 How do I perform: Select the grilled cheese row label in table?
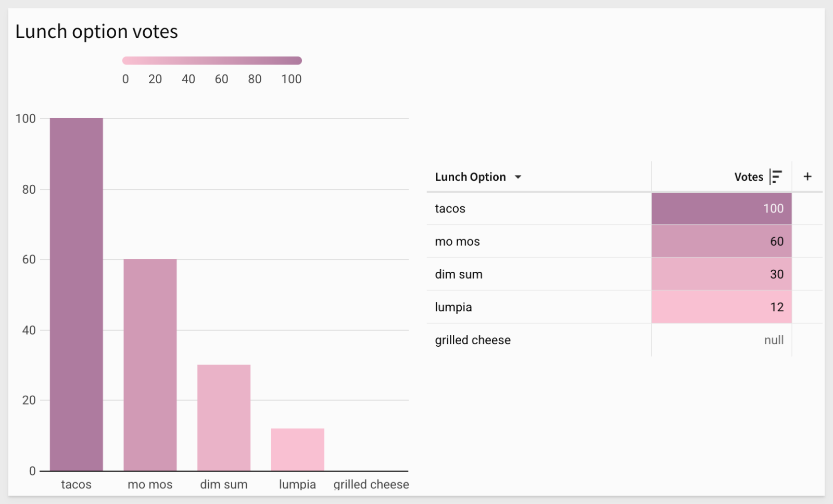coord(473,340)
